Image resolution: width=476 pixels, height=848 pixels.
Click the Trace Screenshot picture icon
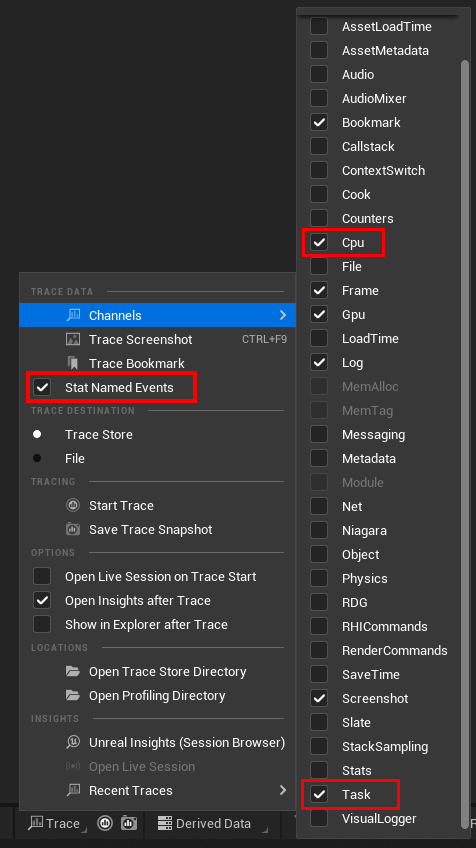click(x=73, y=339)
